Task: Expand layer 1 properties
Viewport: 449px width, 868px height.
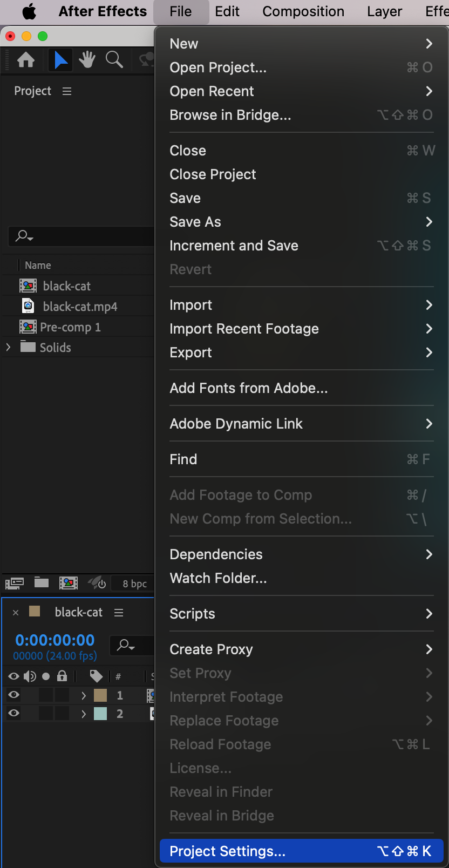Action: coord(84,695)
